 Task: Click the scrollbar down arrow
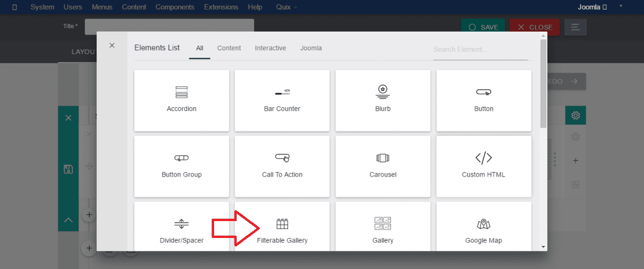pos(543,247)
